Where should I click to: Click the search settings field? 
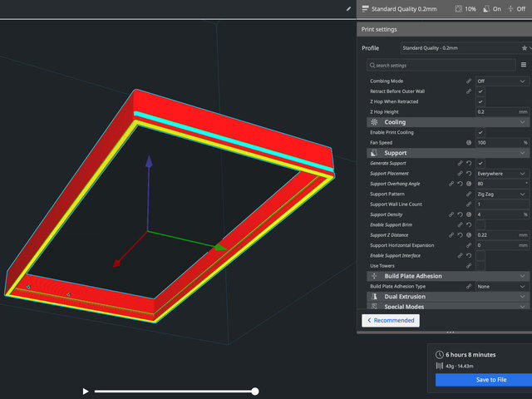pyautogui.click(x=441, y=65)
